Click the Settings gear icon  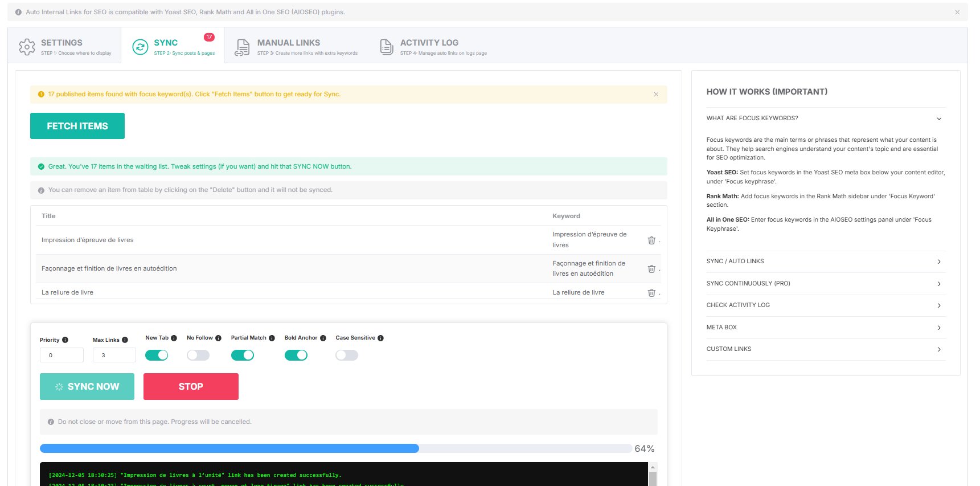27,47
